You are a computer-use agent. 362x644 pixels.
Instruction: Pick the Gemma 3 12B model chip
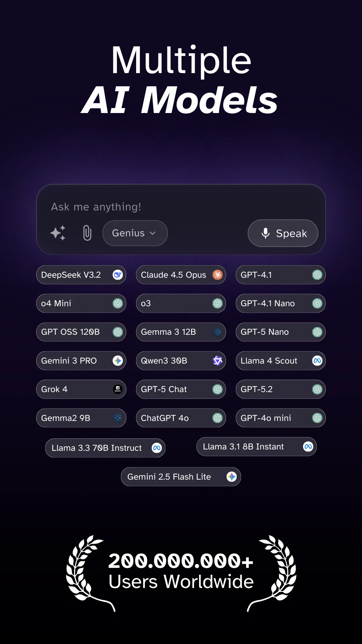(x=181, y=332)
